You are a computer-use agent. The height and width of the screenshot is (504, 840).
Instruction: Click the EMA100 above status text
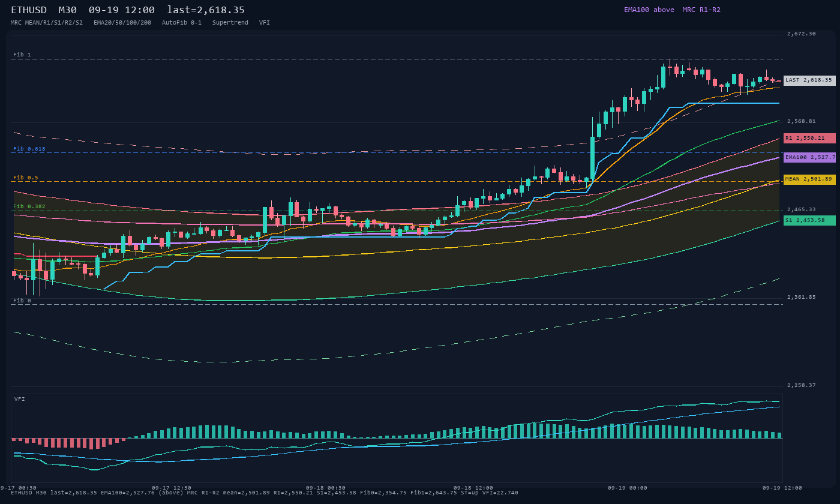[x=649, y=10]
